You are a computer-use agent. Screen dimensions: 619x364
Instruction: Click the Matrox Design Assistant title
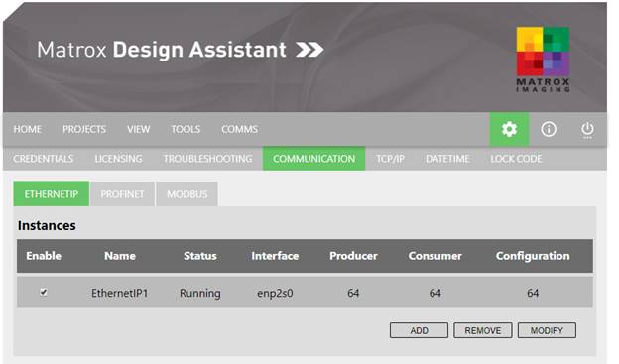tap(162, 50)
